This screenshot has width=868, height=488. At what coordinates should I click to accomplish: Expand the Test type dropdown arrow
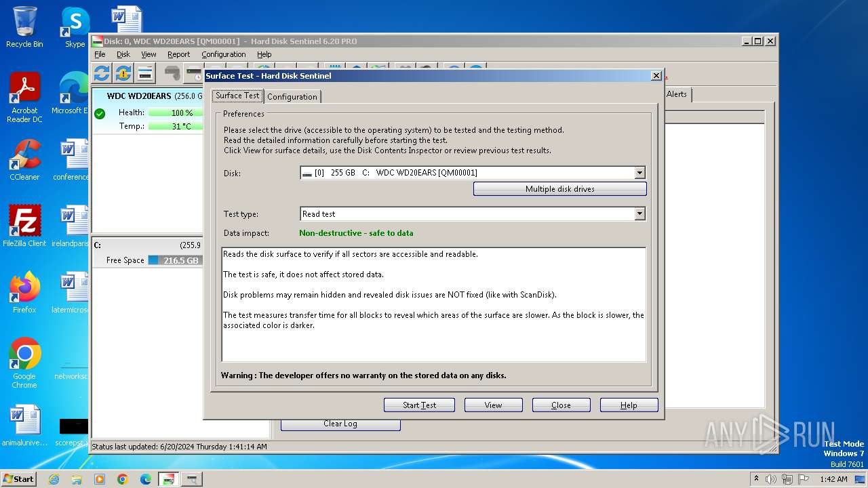tap(639, 214)
